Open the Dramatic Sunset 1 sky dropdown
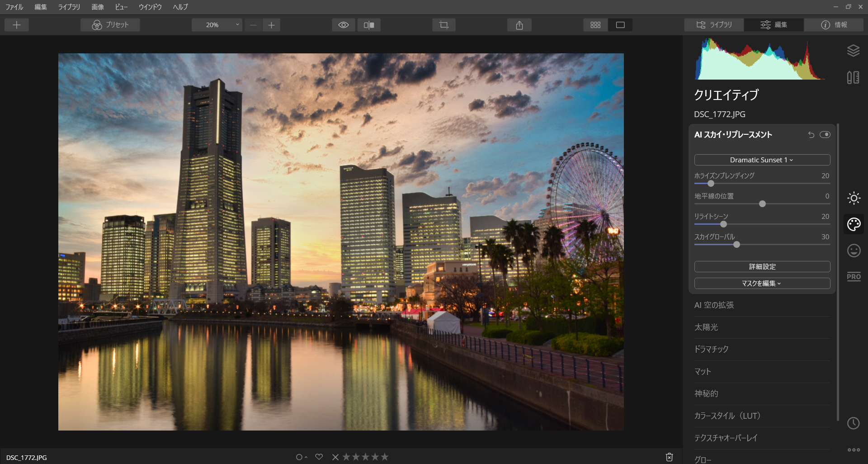Screen dimensions: 868x464 [762, 160]
